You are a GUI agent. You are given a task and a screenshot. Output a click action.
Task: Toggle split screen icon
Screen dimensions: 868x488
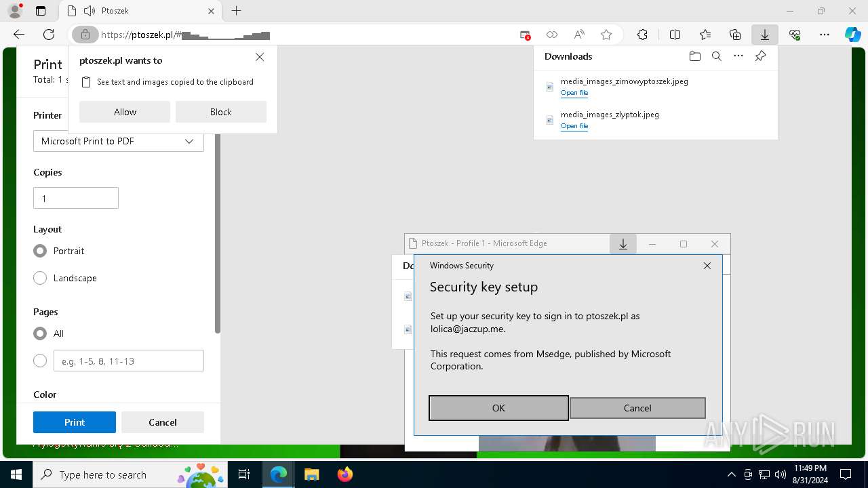675,35
